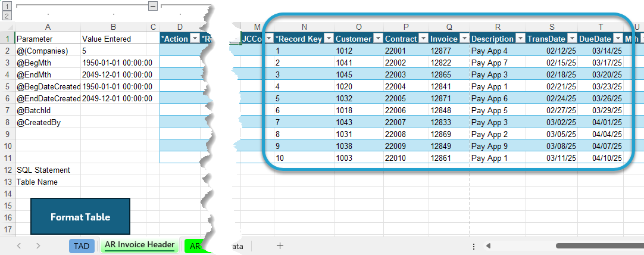Click the horizontal scrollbar thumb

tap(599, 246)
